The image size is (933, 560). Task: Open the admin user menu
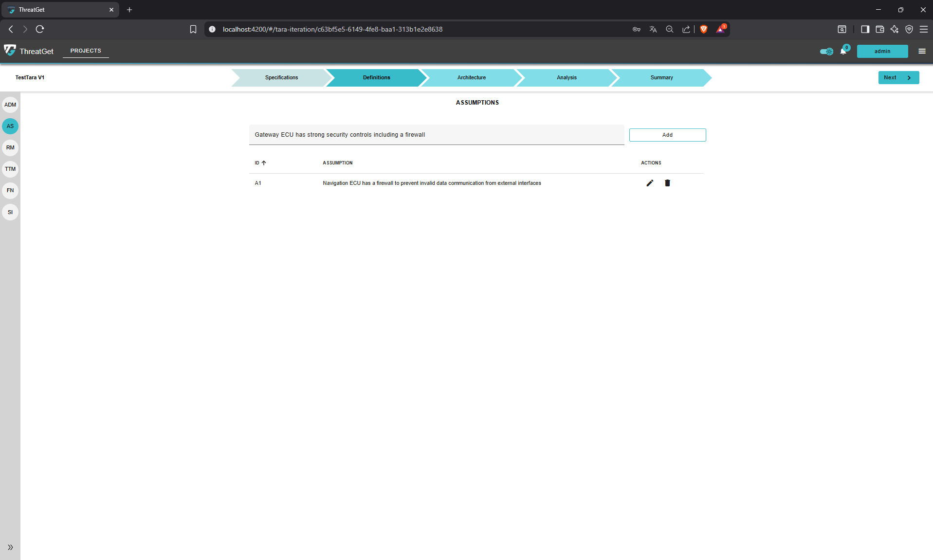[x=882, y=51]
